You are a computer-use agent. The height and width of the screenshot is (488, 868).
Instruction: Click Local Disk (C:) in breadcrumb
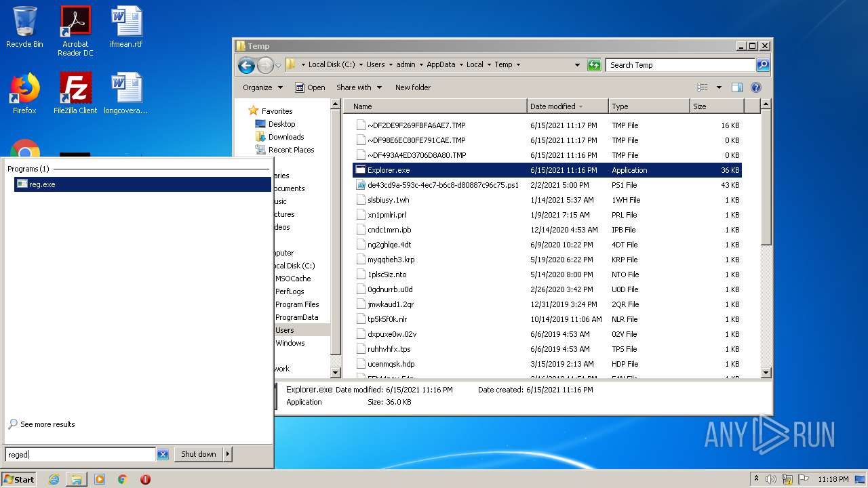(332, 65)
